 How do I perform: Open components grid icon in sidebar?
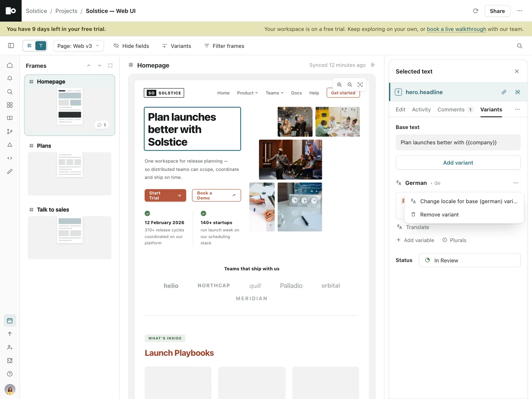10,105
